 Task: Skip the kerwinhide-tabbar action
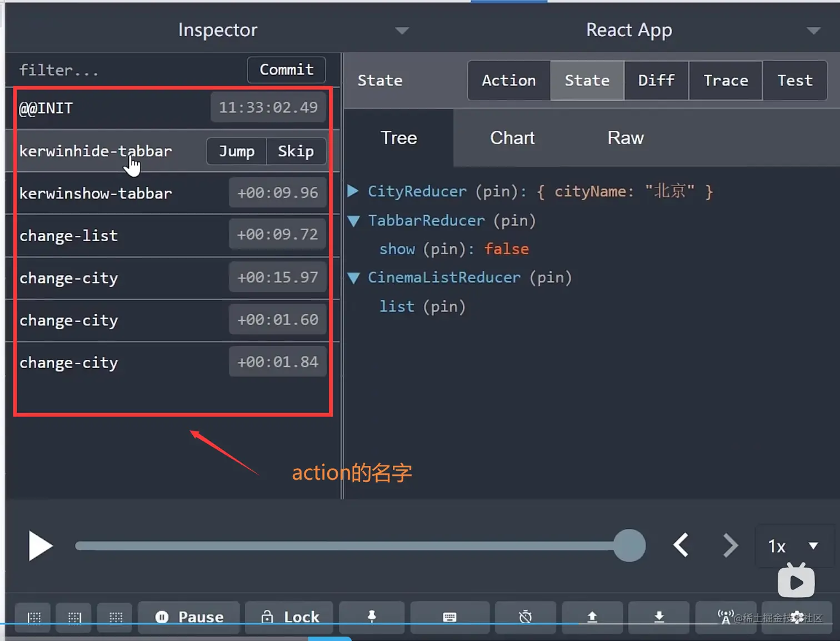click(296, 151)
